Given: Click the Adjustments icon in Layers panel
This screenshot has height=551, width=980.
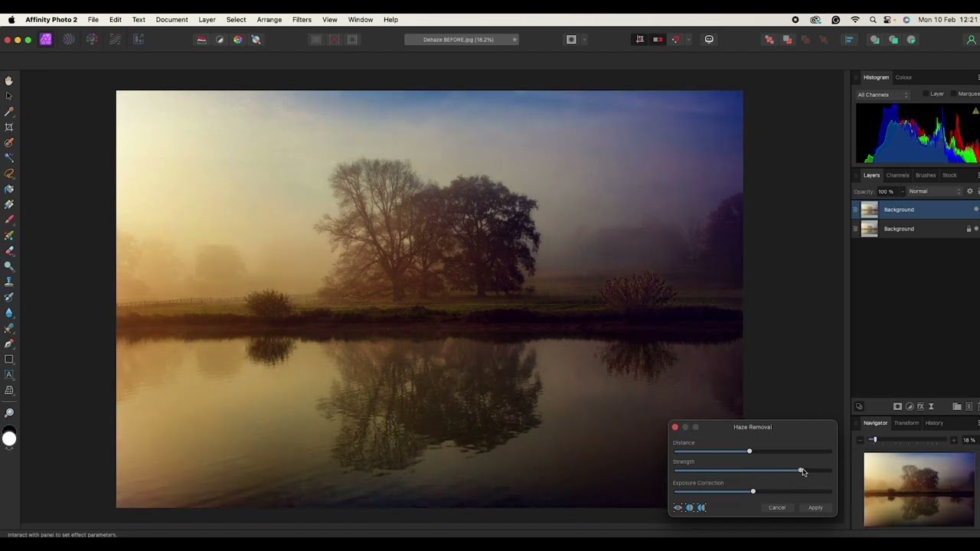Looking at the screenshot, I should click(x=910, y=406).
